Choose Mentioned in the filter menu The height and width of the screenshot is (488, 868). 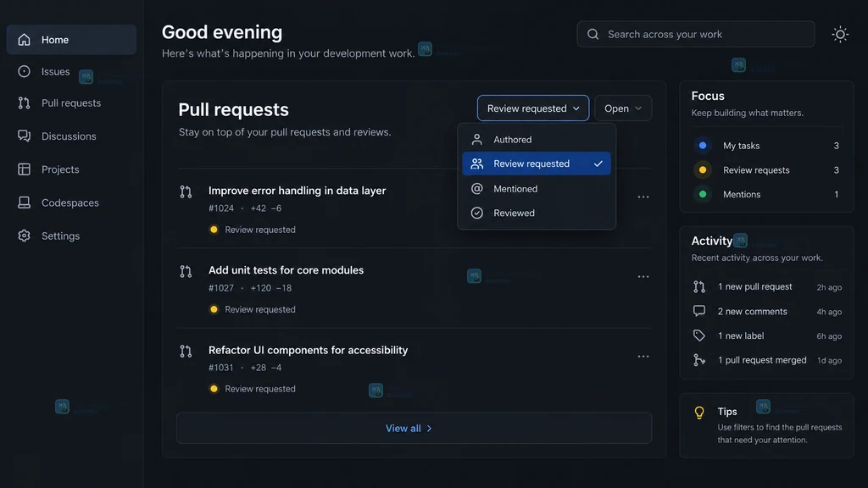537,189
